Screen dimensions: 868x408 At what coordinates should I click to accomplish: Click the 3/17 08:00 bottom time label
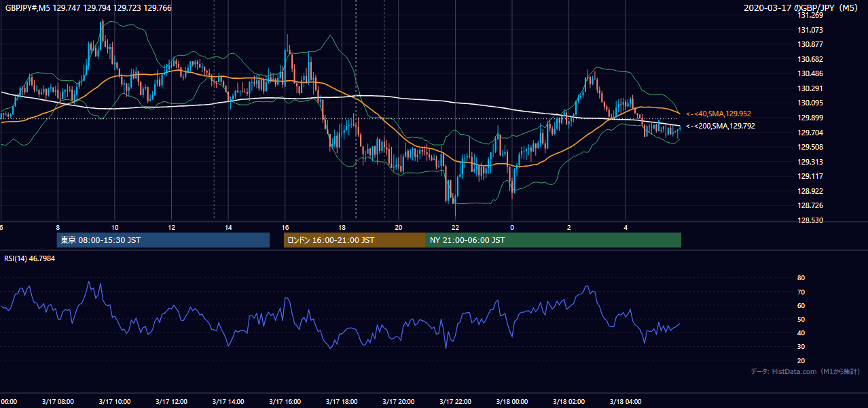click(58, 401)
